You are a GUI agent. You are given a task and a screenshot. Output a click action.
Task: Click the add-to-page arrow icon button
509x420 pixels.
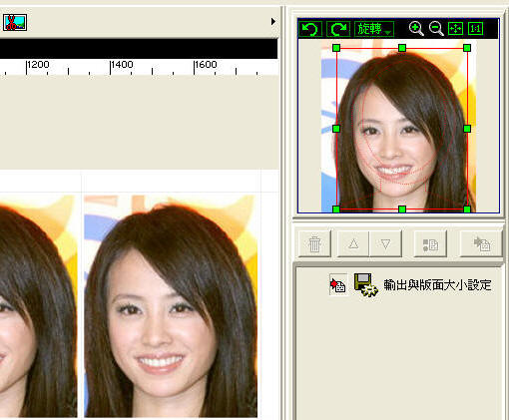(x=481, y=244)
